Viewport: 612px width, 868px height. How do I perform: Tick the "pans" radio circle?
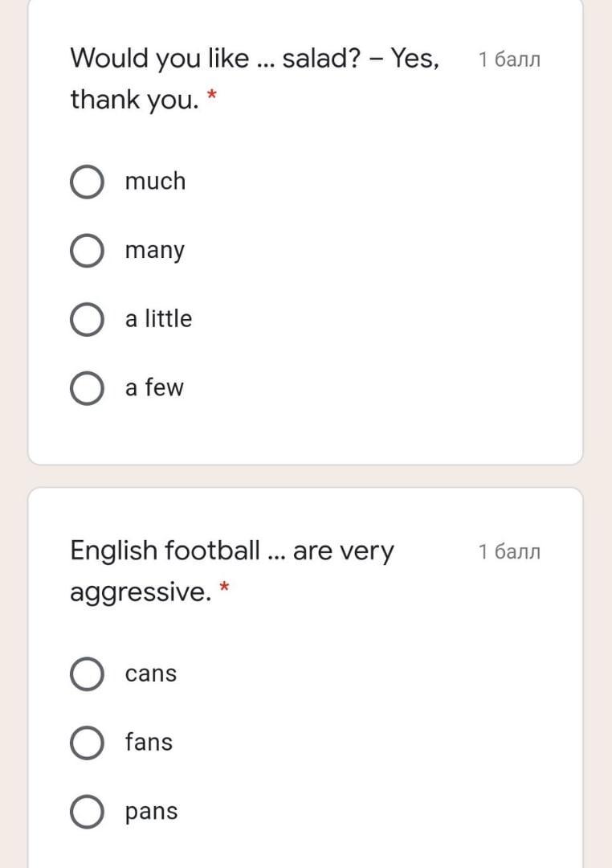[87, 812]
